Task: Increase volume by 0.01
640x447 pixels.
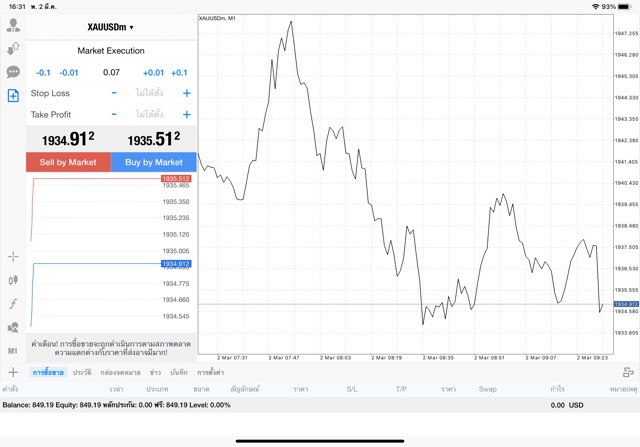Action: point(153,73)
